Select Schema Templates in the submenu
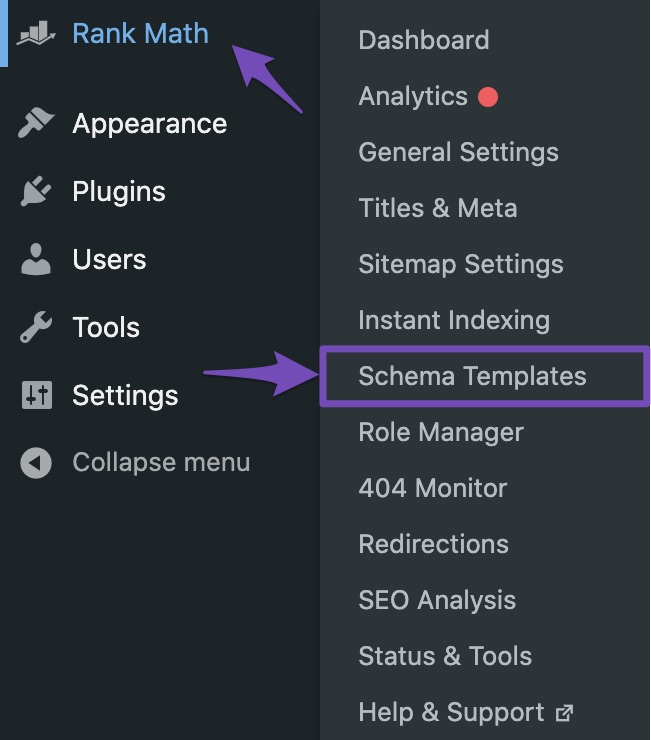This screenshot has width=651, height=740. coord(472,377)
